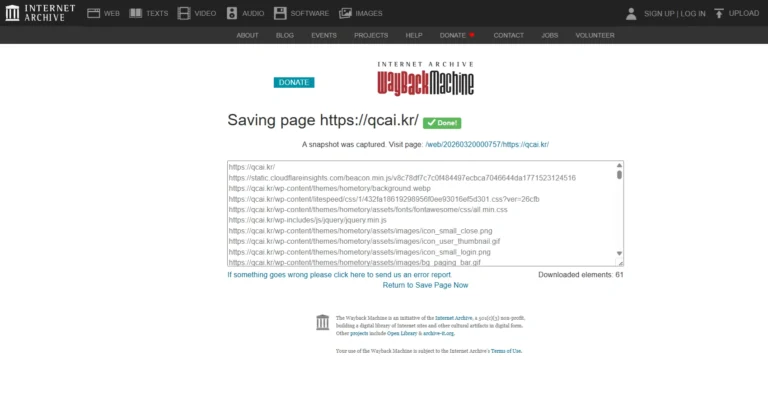Click the Internet Archive logo
Viewport: 768px width, 393px height.
(40, 13)
